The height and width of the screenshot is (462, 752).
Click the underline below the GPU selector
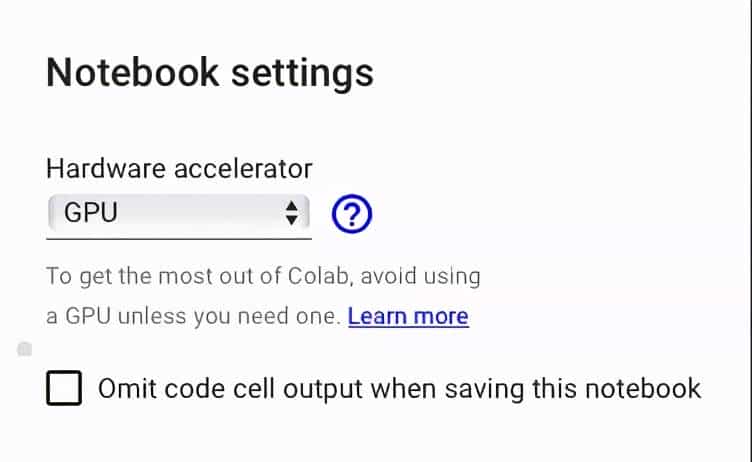click(179, 238)
